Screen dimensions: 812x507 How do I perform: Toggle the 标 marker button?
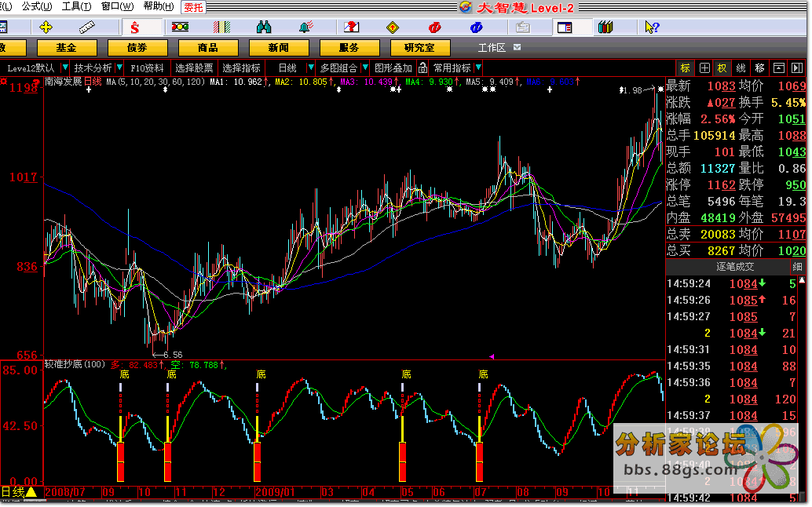pyautogui.click(x=685, y=68)
